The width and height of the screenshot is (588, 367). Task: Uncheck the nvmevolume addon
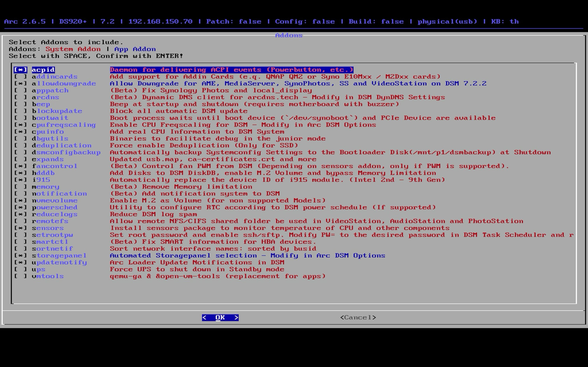21,200
